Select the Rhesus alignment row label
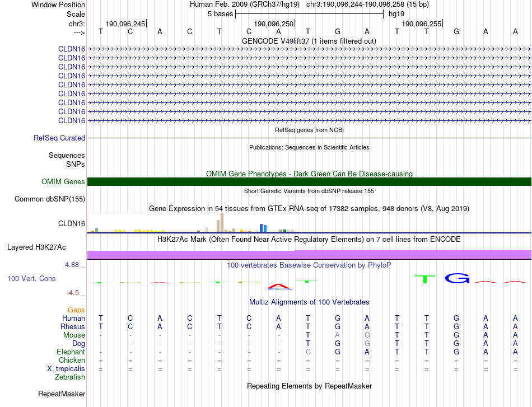Image resolution: width=532 pixels, height=407 pixels. coord(73,326)
